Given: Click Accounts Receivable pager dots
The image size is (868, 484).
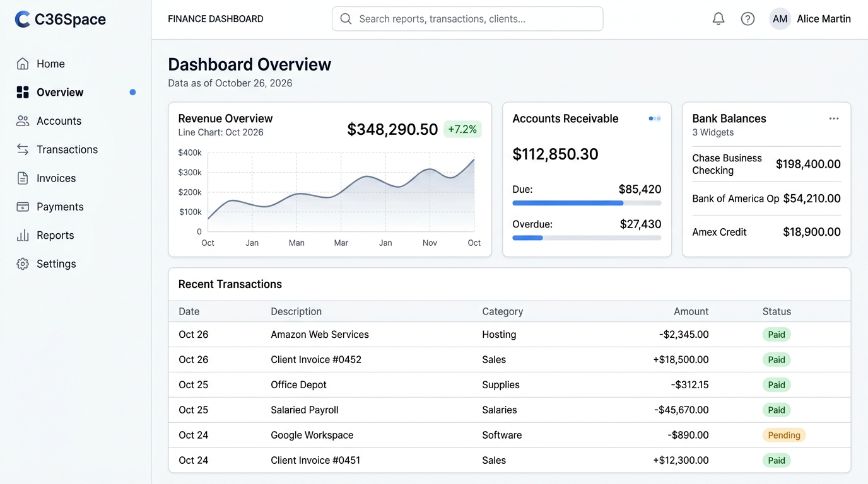Looking at the screenshot, I should tap(655, 118).
